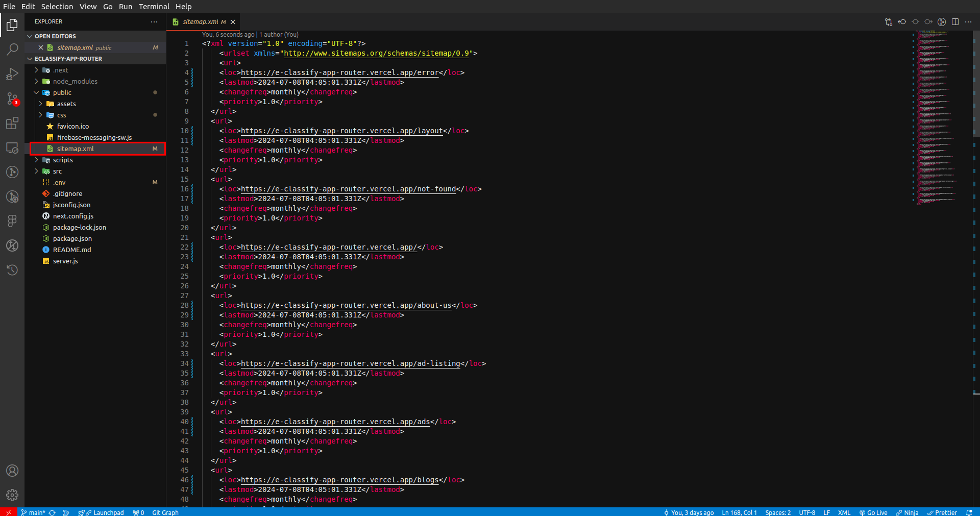Open the Terminal menu
The height and width of the screenshot is (516, 980).
click(154, 7)
